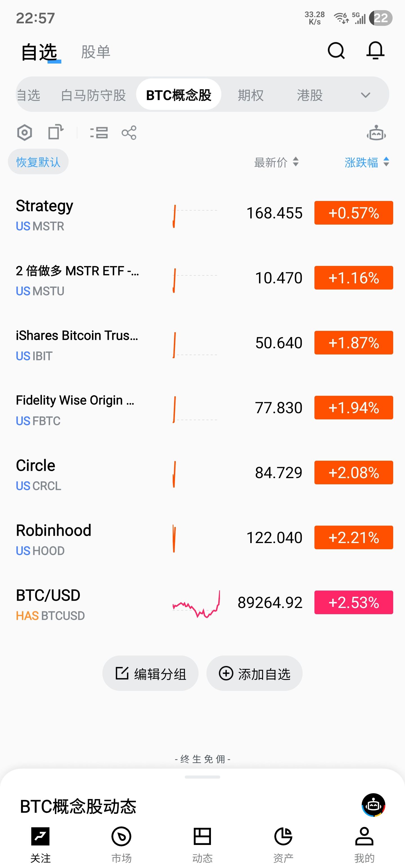Tap the rotate screen icon
This screenshot has height=868, width=405.
56,132
